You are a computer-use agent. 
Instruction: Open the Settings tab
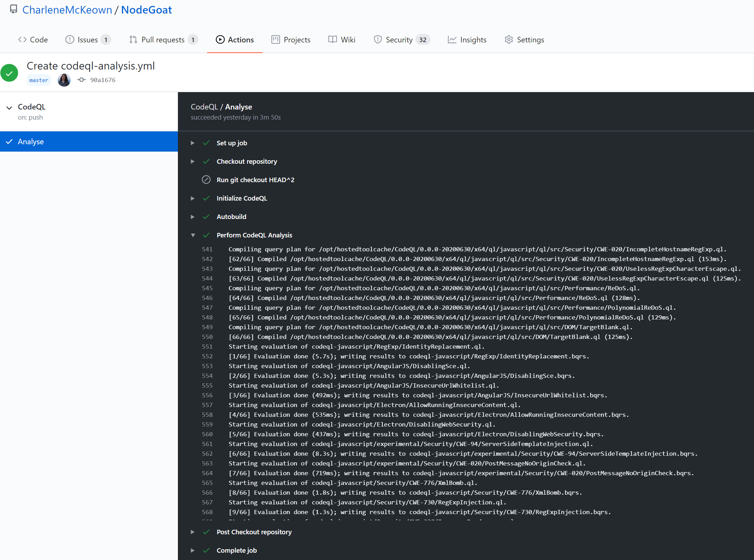[524, 40]
